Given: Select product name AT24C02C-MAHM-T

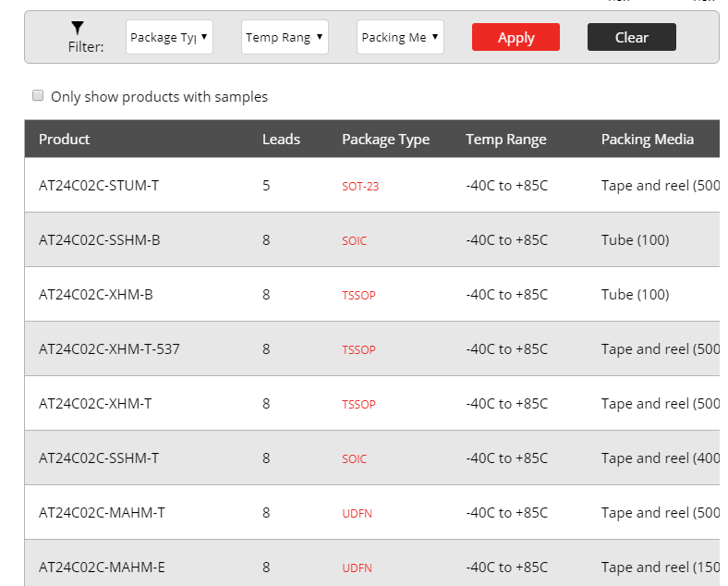Looking at the screenshot, I should [x=102, y=513].
